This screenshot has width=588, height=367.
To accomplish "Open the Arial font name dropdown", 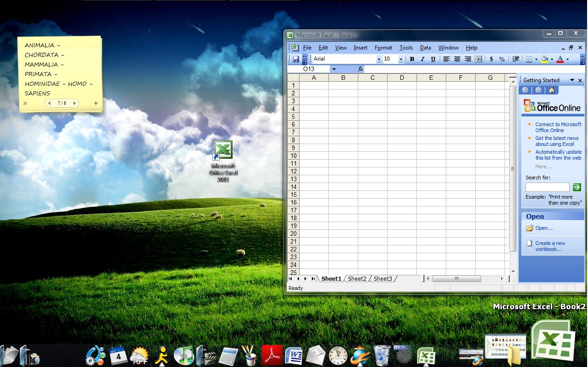I will [x=379, y=59].
